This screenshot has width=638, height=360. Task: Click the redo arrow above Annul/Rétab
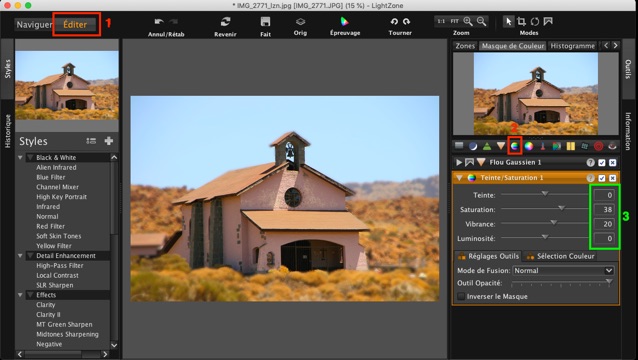point(174,22)
